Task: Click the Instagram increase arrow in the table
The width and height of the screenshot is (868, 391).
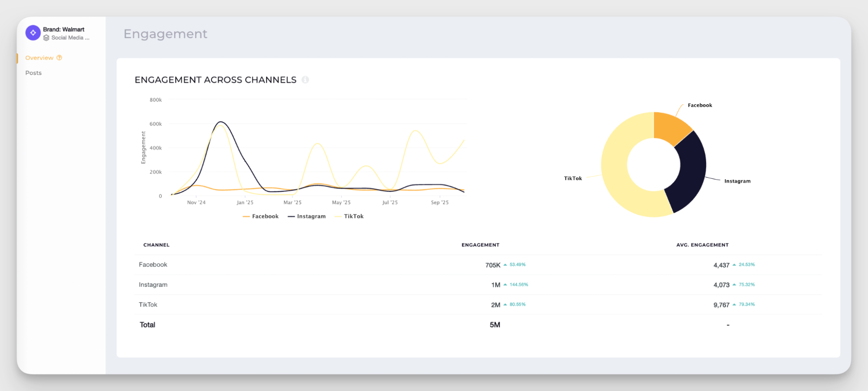Action: click(x=505, y=284)
